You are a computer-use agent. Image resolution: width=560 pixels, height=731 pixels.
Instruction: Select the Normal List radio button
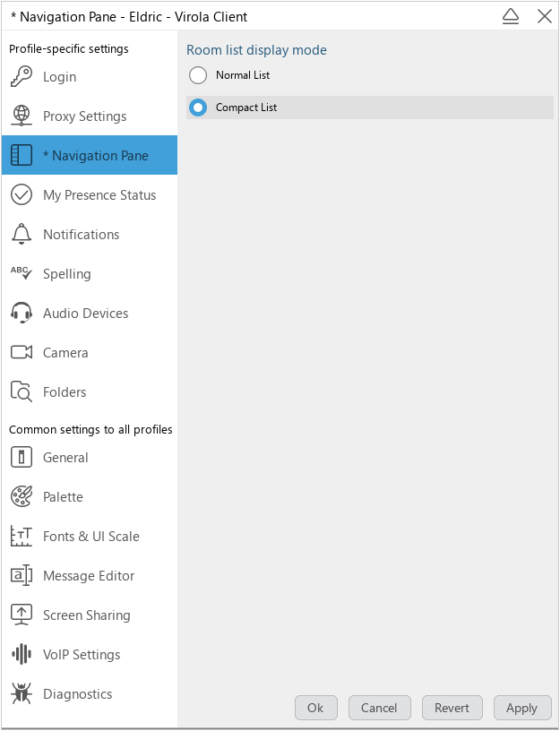click(198, 75)
